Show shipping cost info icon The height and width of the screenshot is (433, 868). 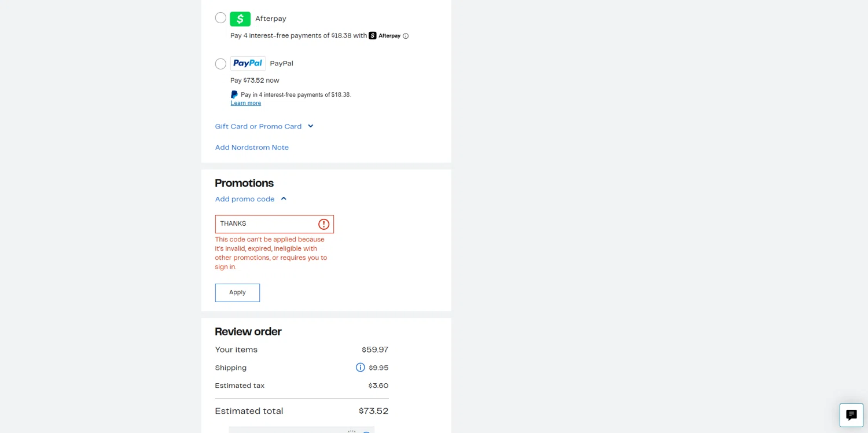pyautogui.click(x=361, y=368)
